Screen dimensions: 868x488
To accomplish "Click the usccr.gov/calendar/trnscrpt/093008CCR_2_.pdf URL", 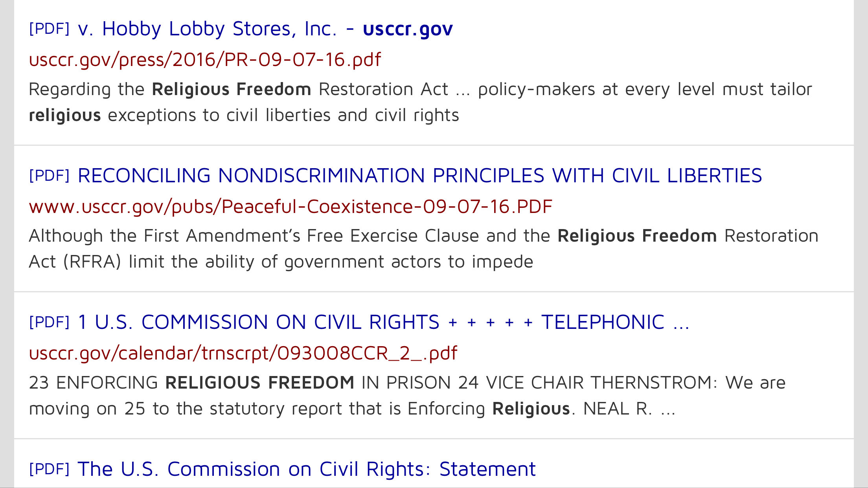I will click(x=243, y=353).
